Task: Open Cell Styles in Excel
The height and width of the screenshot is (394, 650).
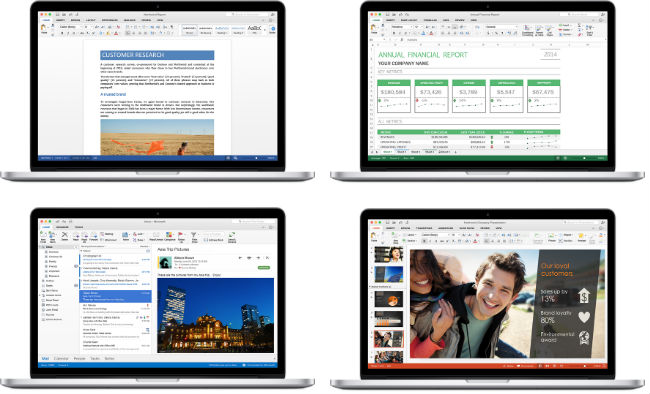Action: pyautogui.click(x=550, y=30)
